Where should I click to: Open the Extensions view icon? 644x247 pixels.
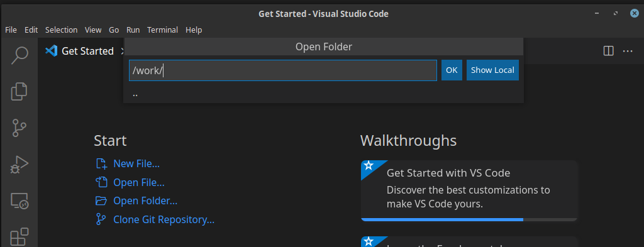(19, 237)
